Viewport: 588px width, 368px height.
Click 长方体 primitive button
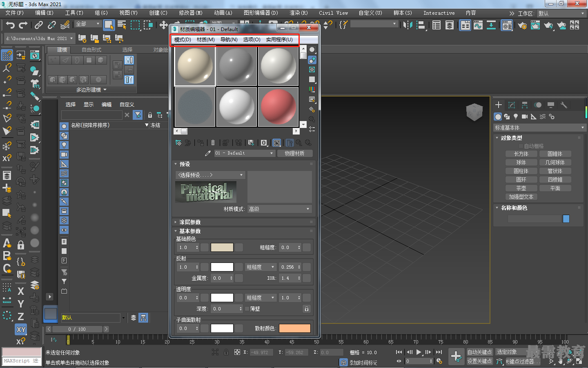[x=521, y=154]
